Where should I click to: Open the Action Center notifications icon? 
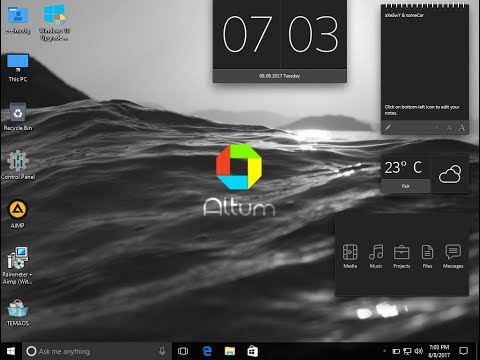click(x=463, y=351)
